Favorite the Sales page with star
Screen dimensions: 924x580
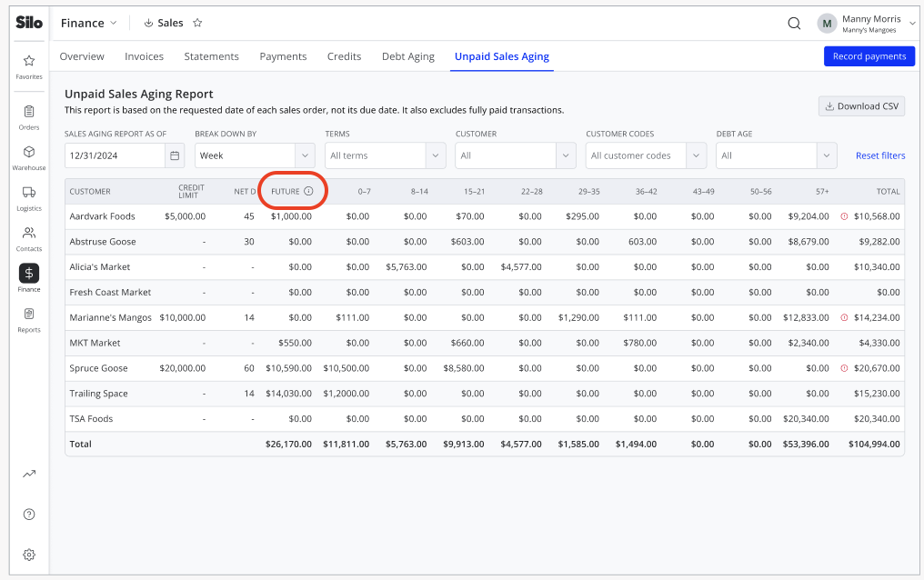[197, 23]
